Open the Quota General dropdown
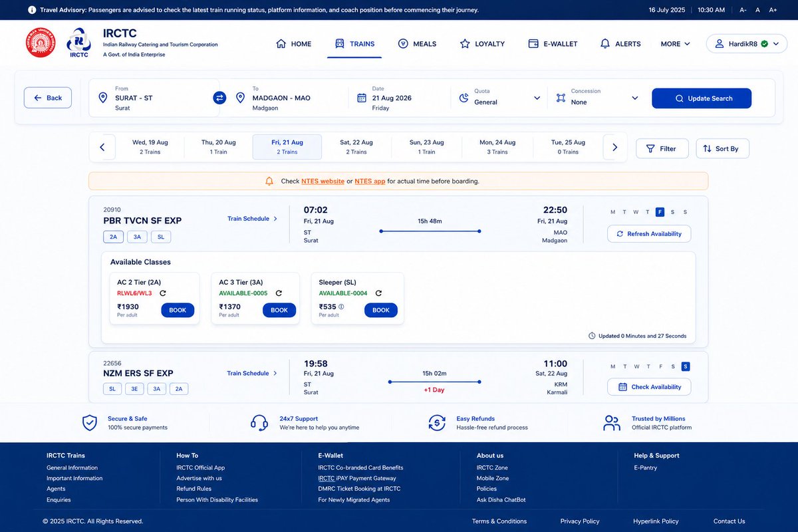This screenshot has width=798, height=532. coord(500,98)
